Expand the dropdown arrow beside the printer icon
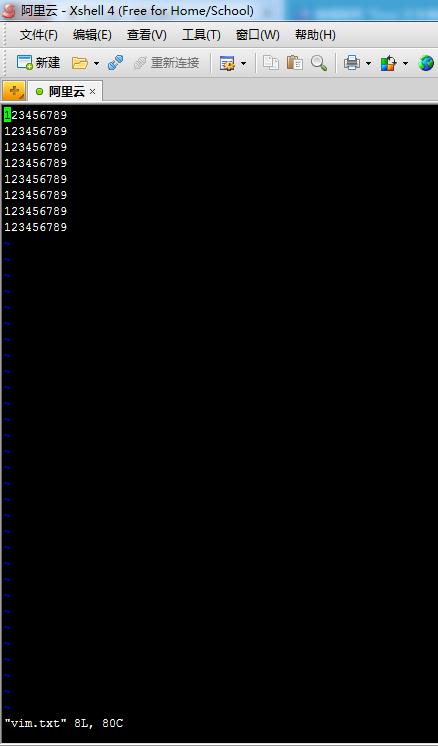Viewport: 438px width, 746px height. click(x=368, y=63)
